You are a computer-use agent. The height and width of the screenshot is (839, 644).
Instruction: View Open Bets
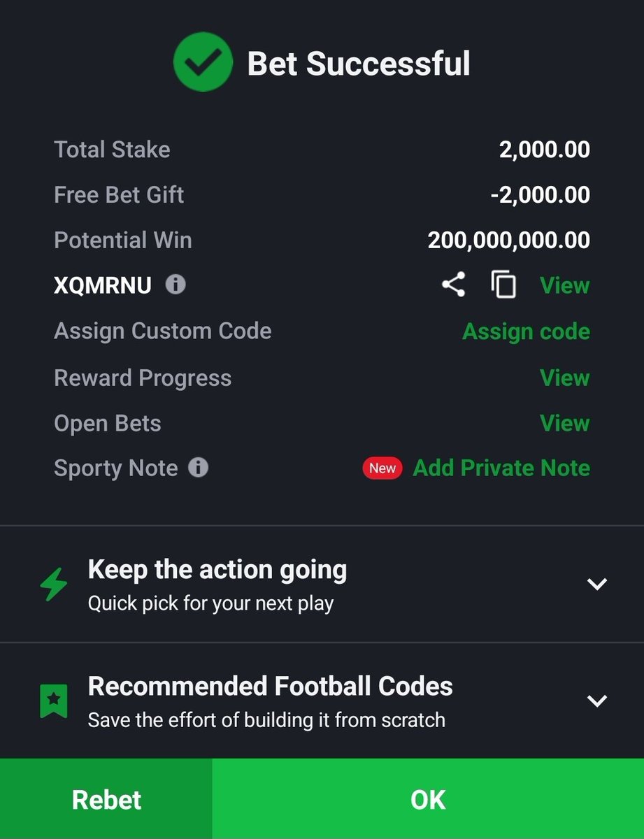pos(565,423)
